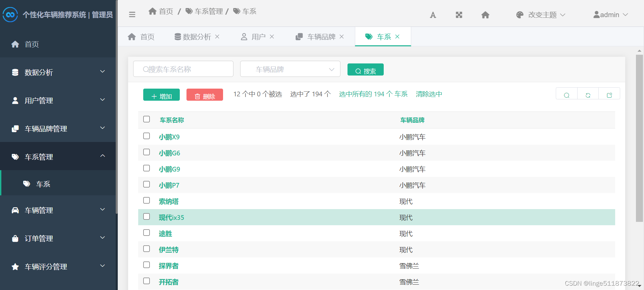The image size is (644, 290).
Task: Click the copy icon beside 车辆品牌管理
Action: pos(15,129)
